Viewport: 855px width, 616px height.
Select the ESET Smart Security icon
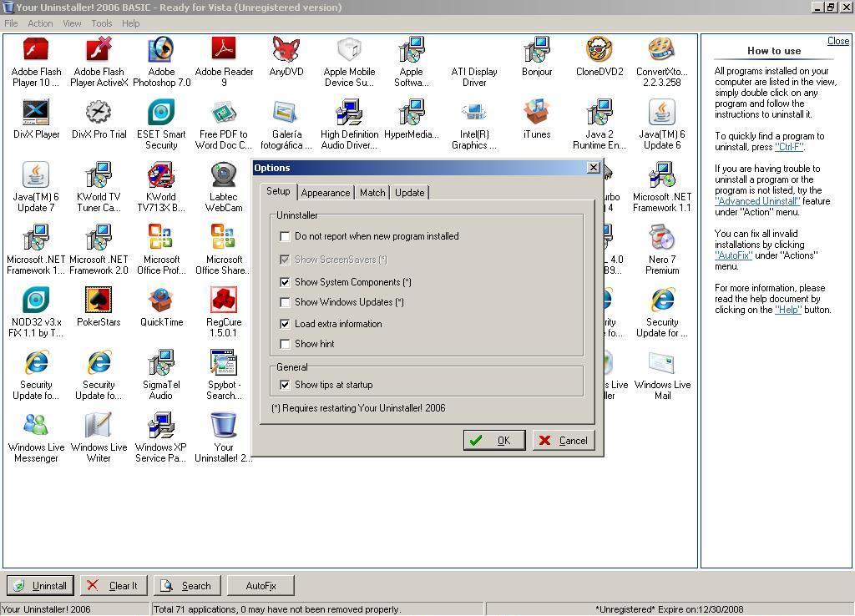160,113
